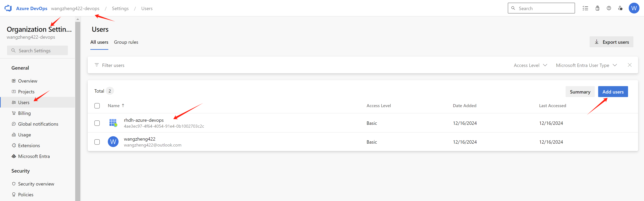This screenshot has width=644, height=201.
Task: Select the rhdh-azure-devops user checkbox
Action: pos(97,123)
